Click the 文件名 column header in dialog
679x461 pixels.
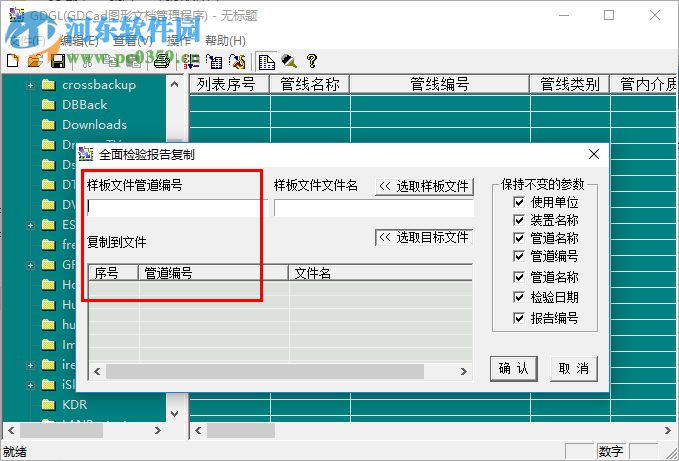[x=381, y=273]
